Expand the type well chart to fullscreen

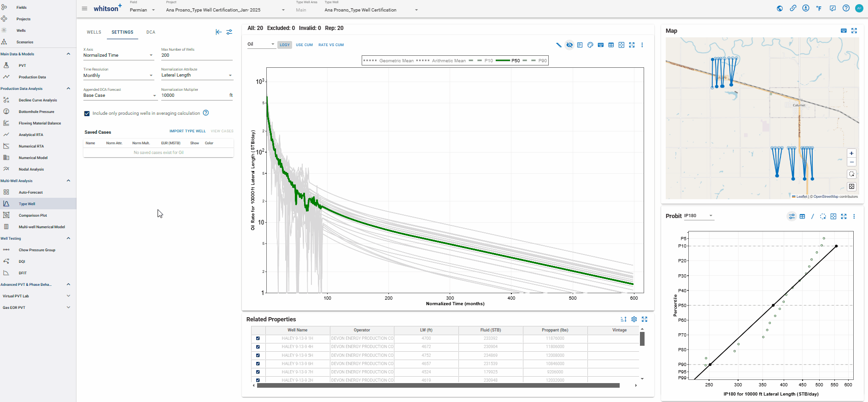(x=632, y=45)
